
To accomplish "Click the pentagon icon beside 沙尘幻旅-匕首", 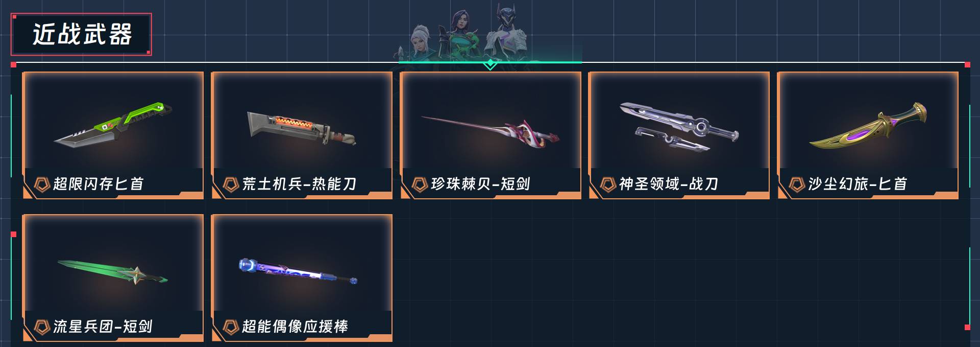I will [x=797, y=184].
